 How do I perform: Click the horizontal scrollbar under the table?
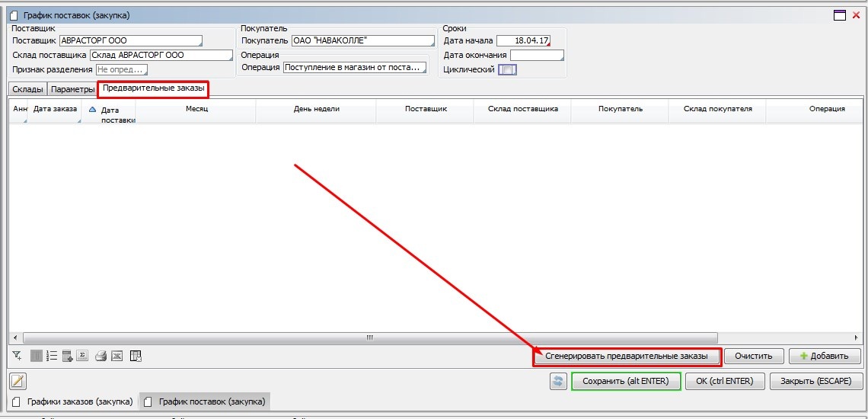370,337
